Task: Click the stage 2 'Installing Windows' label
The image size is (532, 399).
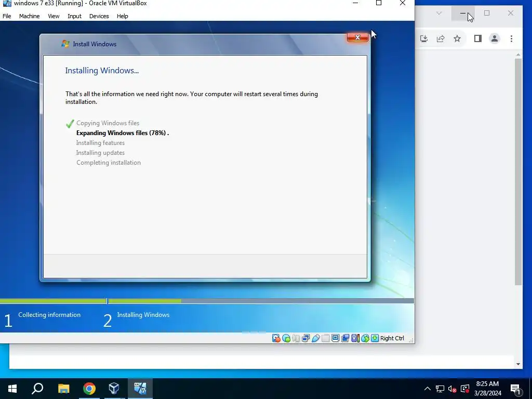Action: 143,315
